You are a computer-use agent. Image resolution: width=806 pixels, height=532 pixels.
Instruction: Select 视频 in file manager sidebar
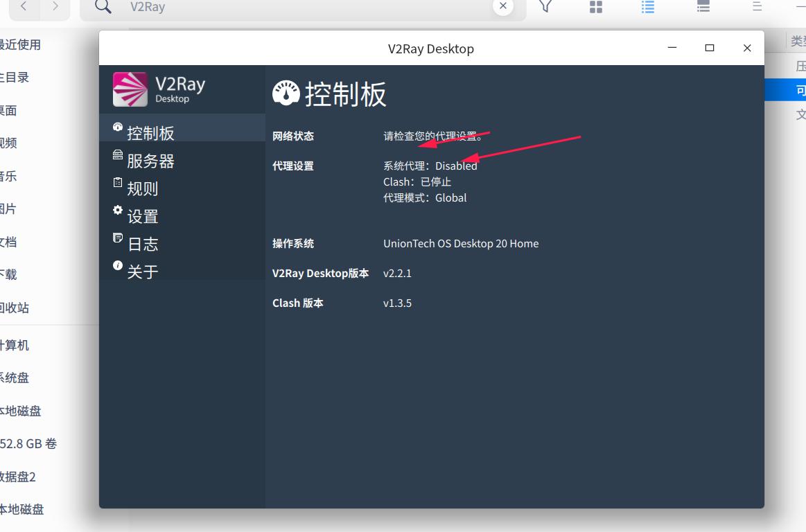[9, 143]
